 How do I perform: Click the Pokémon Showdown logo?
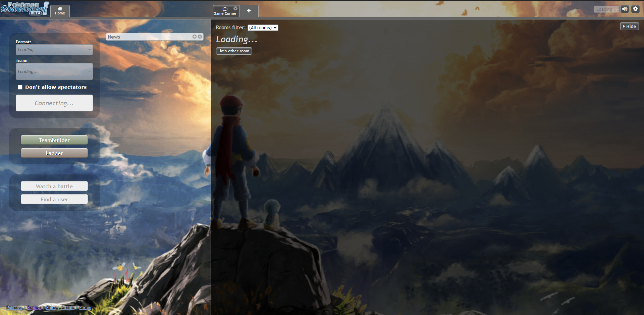coord(25,8)
